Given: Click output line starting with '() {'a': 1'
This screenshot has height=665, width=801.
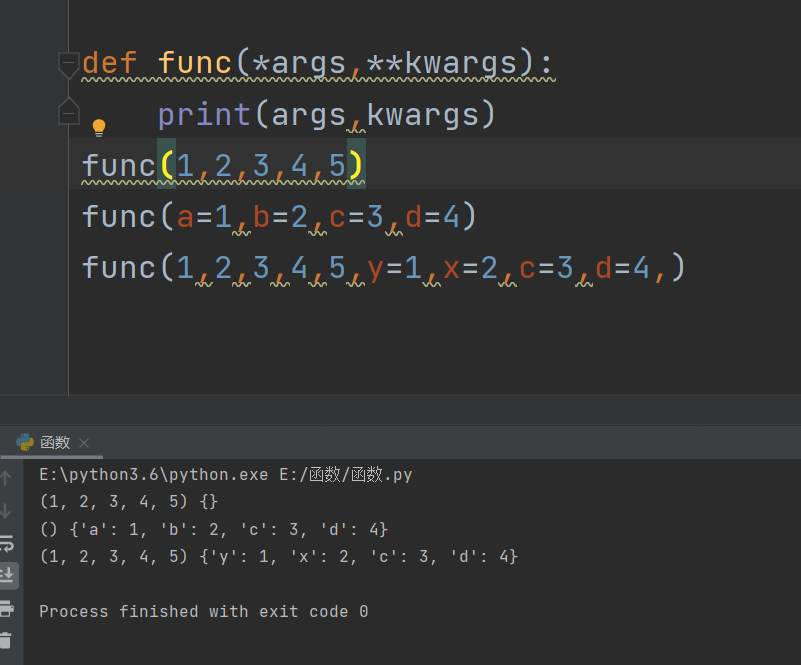Looking at the screenshot, I should coord(214,529).
